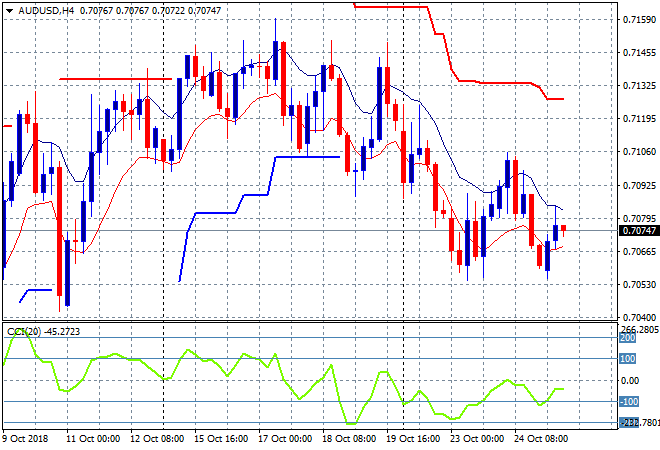Click the 23 Oct 00:00 time label

click(x=477, y=439)
